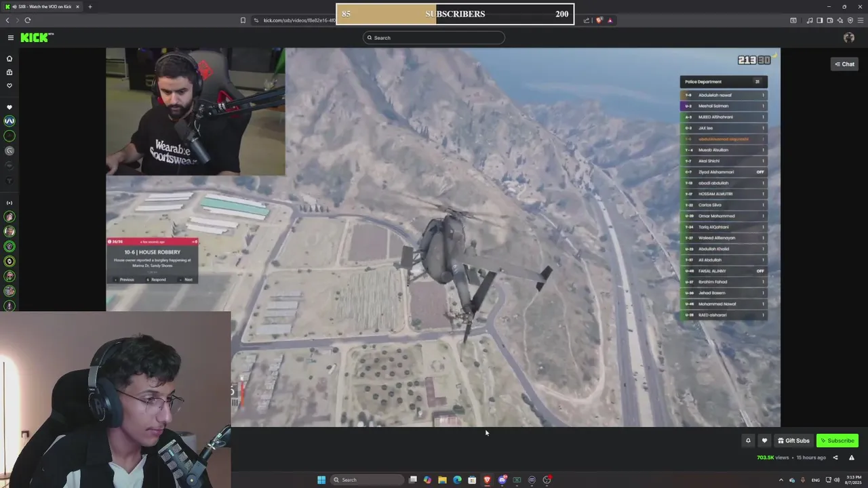Viewport: 868px width, 488px height.
Task: Open the blue W-logo followed channel avatar
Action: (9, 121)
